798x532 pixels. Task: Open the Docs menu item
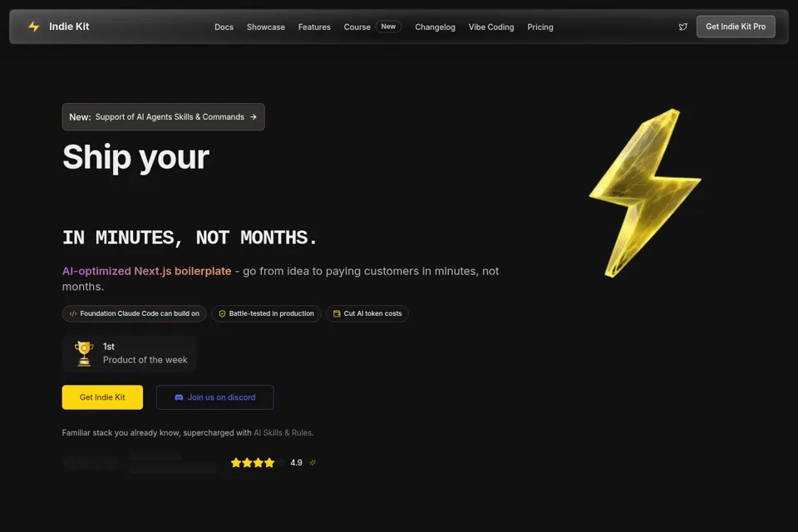(224, 27)
